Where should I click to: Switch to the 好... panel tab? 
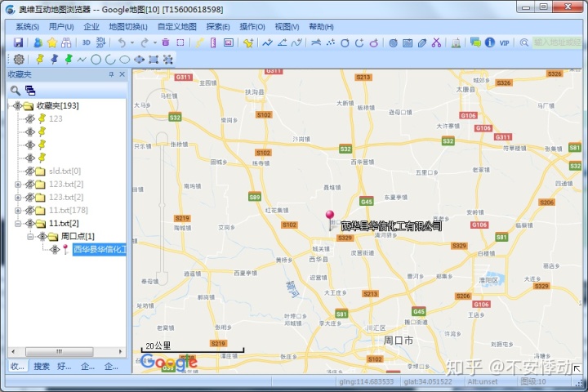[x=65, y=366]
